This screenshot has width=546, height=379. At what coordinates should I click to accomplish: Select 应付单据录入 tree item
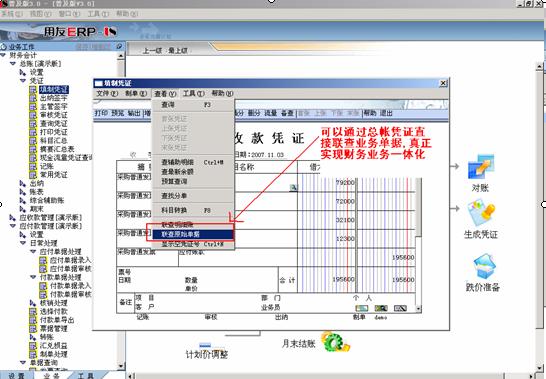pyautogui.click(x=70, y=260)
